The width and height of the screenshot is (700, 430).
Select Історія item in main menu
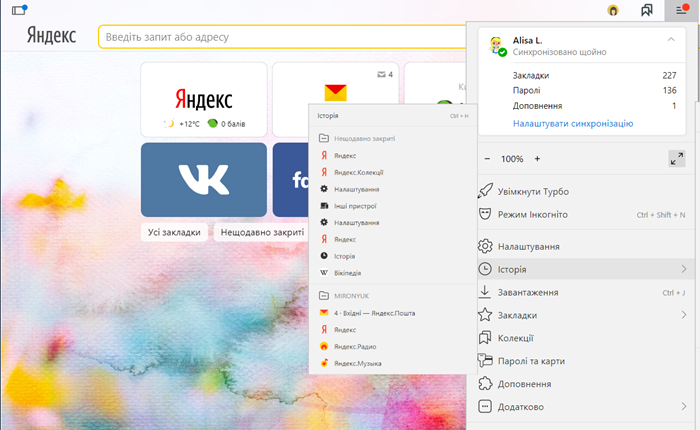pos(586,269)
